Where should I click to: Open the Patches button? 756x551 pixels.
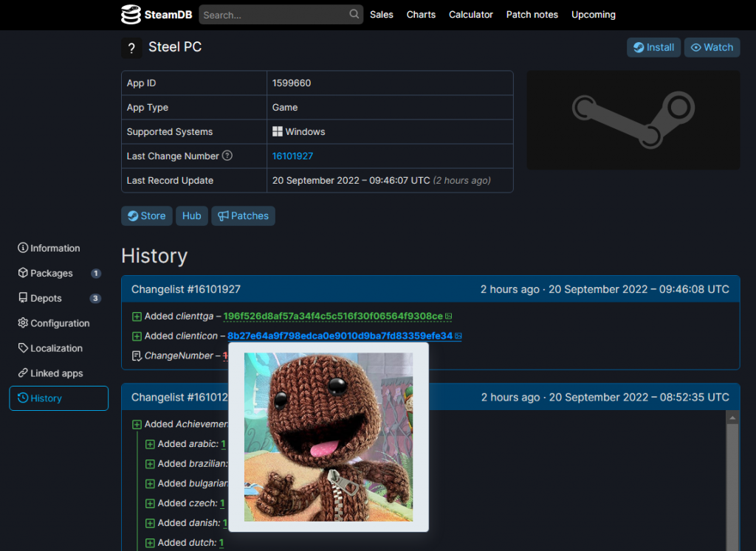(243, 216)
